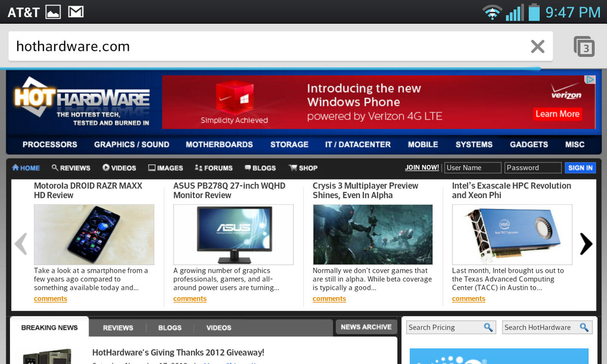Open the Mobile category

423,144
